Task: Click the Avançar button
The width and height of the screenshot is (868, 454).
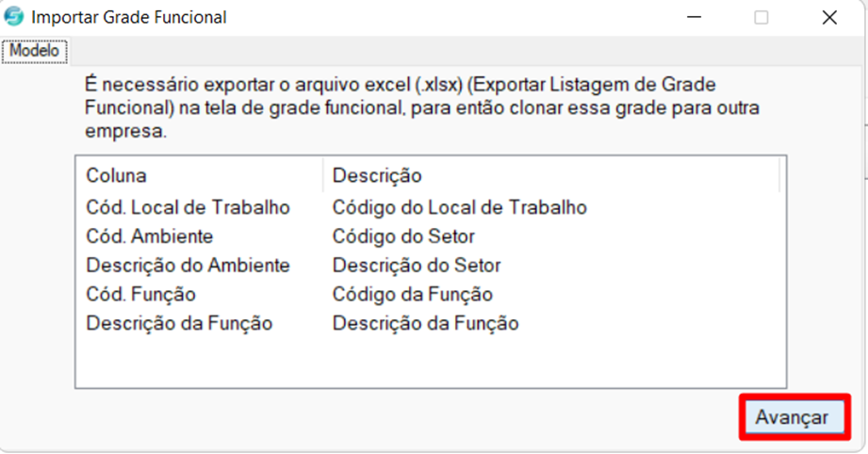Action: click(793, 417)
